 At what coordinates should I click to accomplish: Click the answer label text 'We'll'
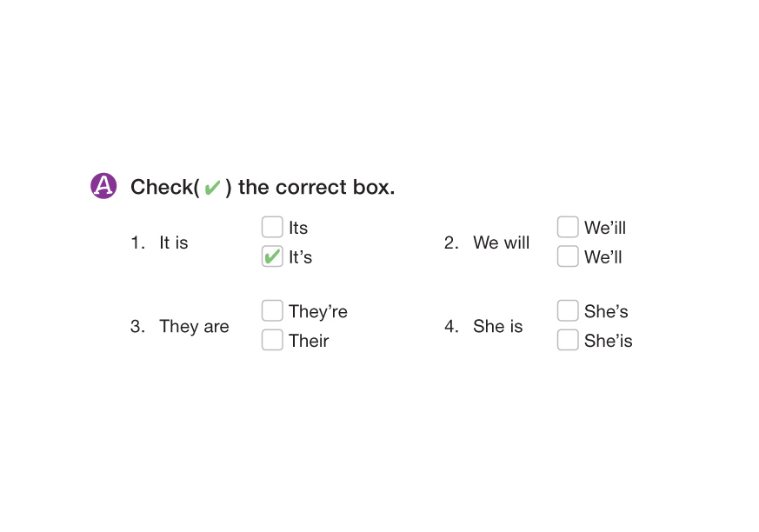click(x=603, y=257)
